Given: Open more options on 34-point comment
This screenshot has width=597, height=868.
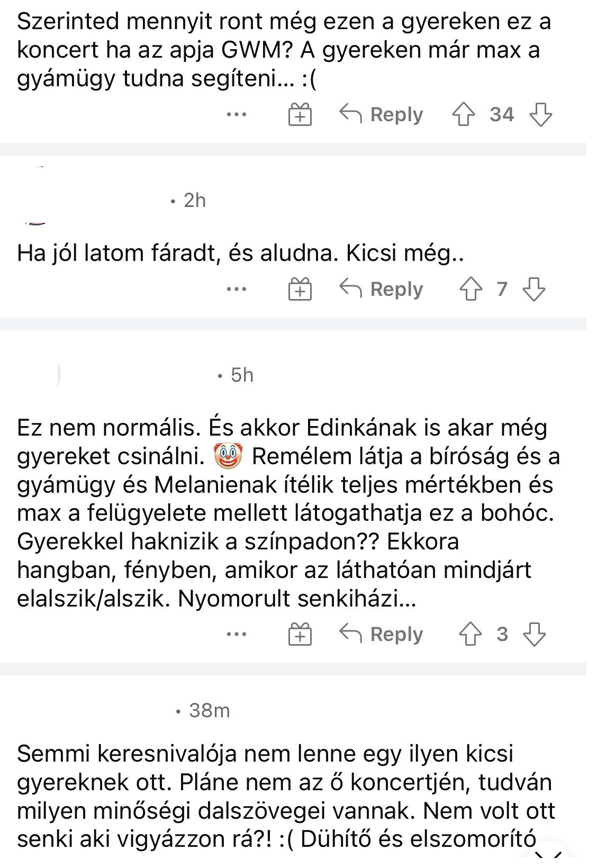Looking at the screenshot, I should pos(237,114).
